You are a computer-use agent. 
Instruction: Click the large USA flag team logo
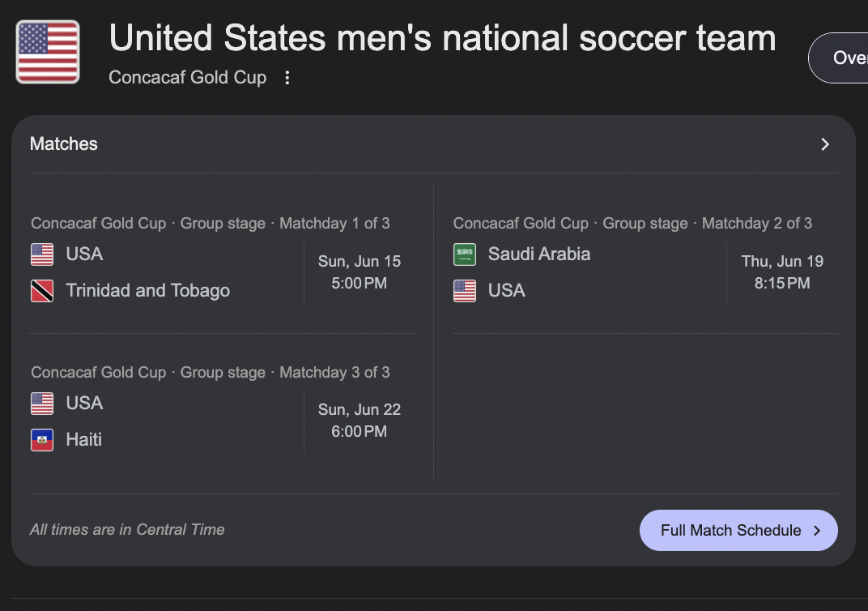coord(48,52)
